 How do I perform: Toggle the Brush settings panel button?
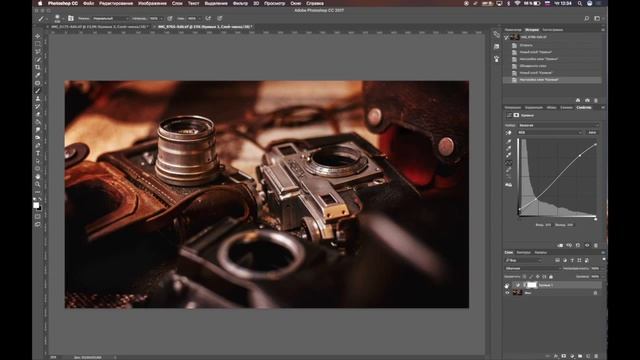click(x=71, y=18)
